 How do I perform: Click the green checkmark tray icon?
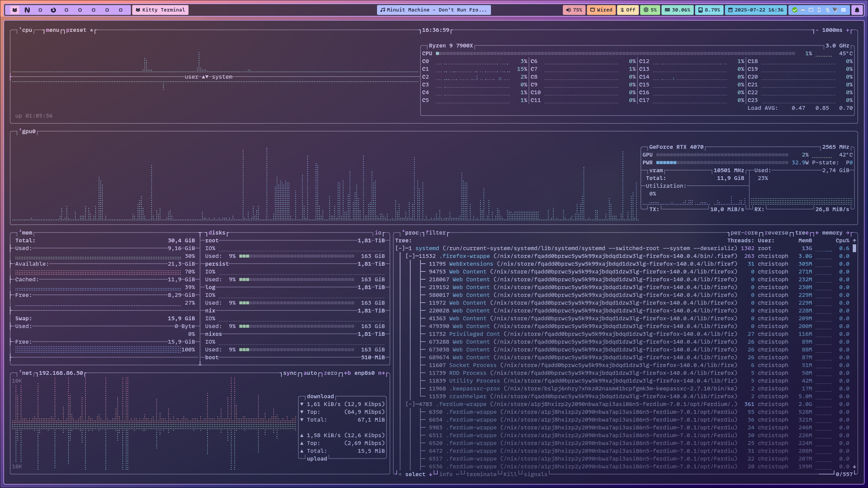794,10
